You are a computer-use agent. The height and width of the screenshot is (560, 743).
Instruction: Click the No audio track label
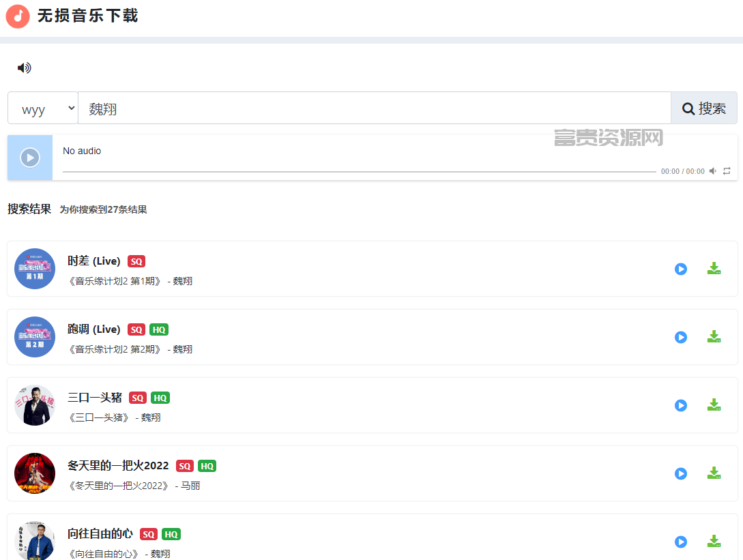pos(82,151)
